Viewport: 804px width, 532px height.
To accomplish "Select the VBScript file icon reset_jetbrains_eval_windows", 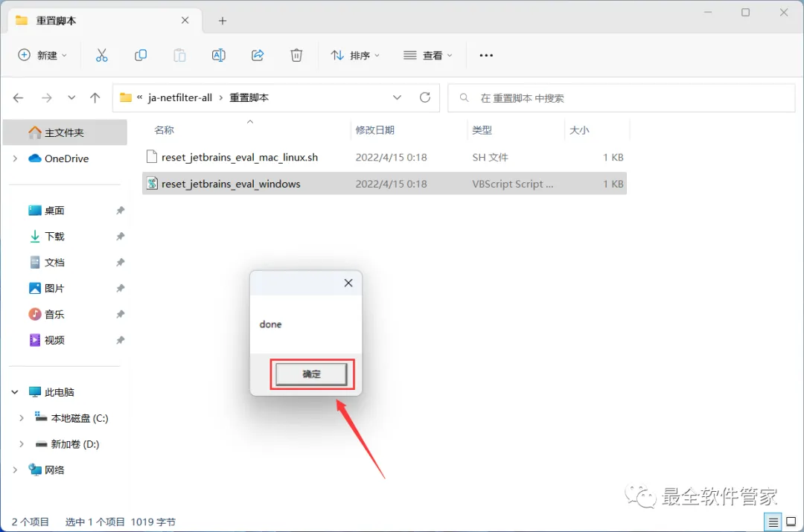I will 152,184.
